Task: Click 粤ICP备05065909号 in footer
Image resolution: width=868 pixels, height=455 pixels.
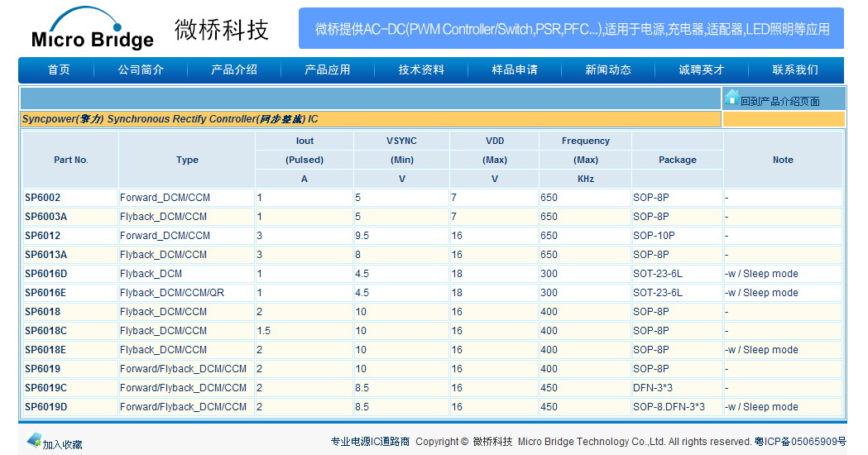Action: click(800, 442)
